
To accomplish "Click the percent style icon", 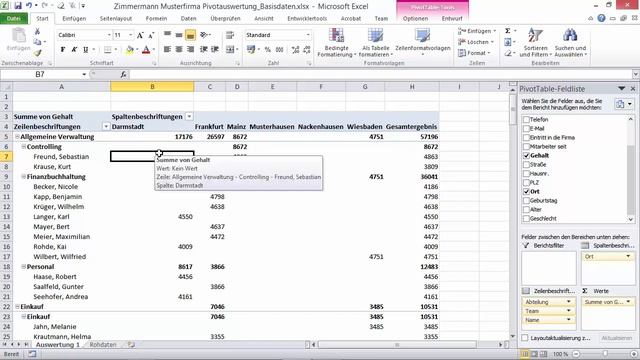I will [268, 49].
